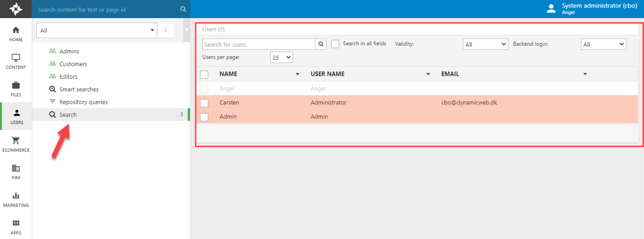Viewport: 644px width, 239px height.
Task: Open three-dot menu next to Search item
Action: pos(182,114)
